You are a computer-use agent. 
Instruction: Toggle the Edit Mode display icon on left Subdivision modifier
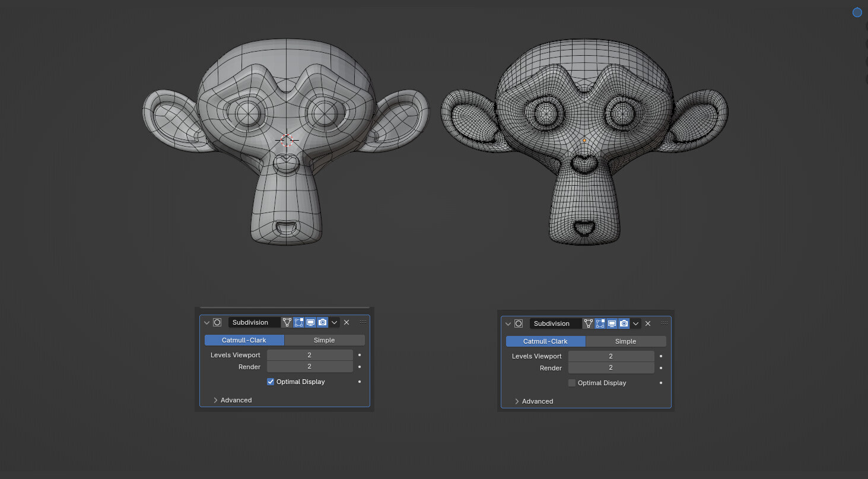(298, 322)
